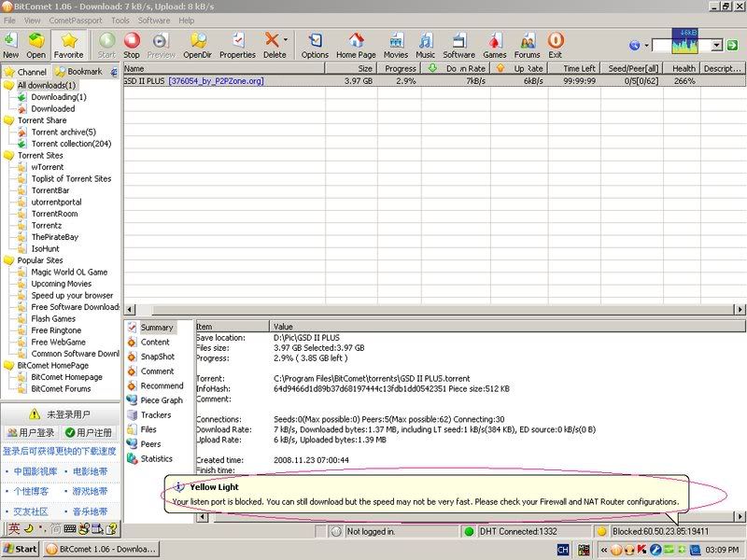This screenshot has height=560, width=747.
Task: Click the 用户登录 login button
Action: [x=31, y=433]
